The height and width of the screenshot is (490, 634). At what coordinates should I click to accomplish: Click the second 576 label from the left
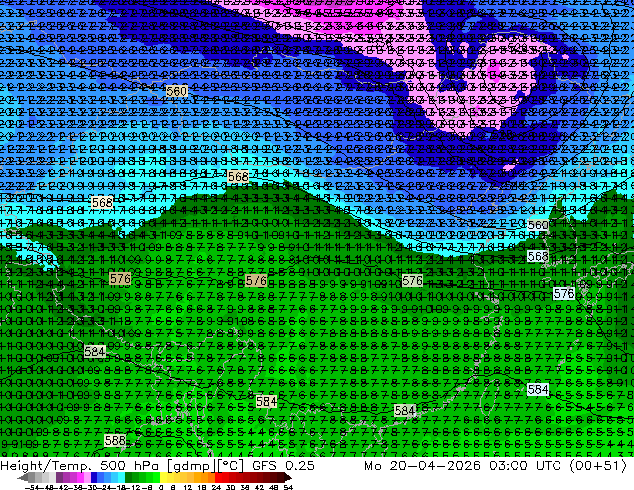(256, 281)
